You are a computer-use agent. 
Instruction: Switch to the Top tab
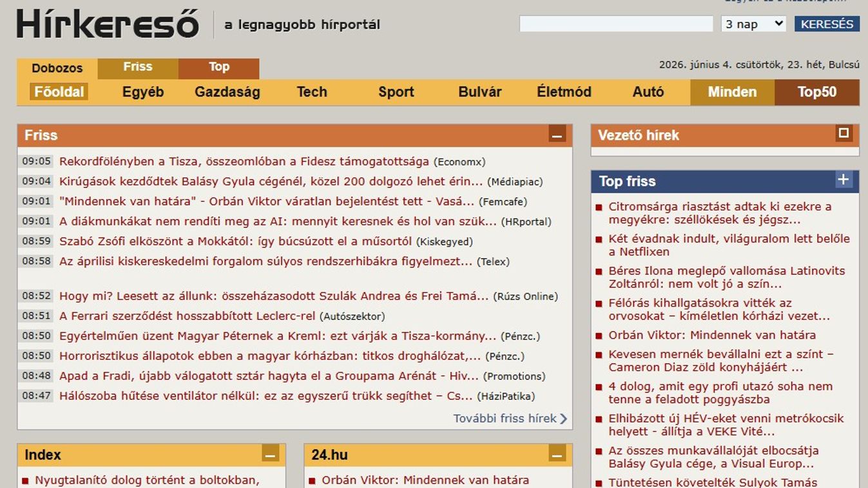coord(219,67)
